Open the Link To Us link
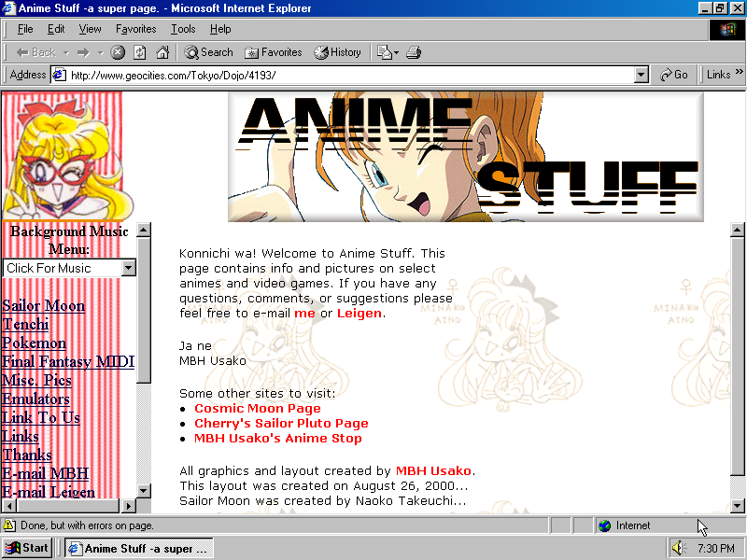The width and height of the screenshot is (747, 560). pyautogui.click(x=40, y=417)
